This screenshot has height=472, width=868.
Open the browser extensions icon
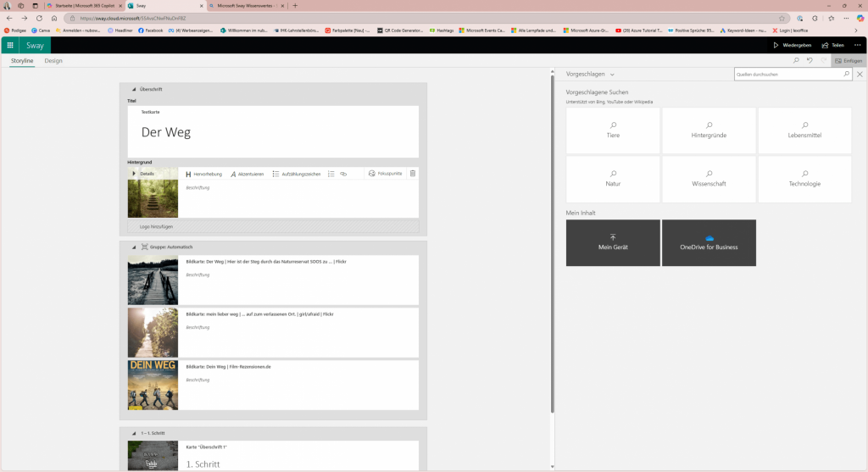point(815,19)
